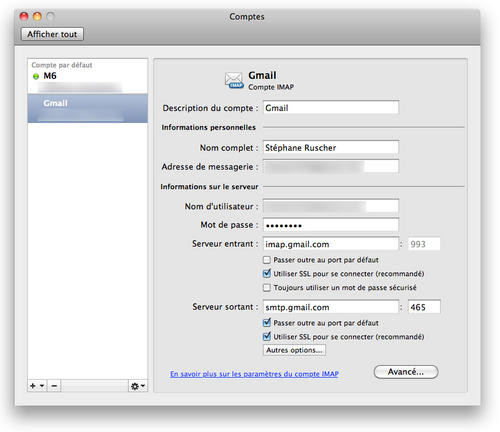Edit the Nom complet field

pyautogui.click(x=331, y=147)
